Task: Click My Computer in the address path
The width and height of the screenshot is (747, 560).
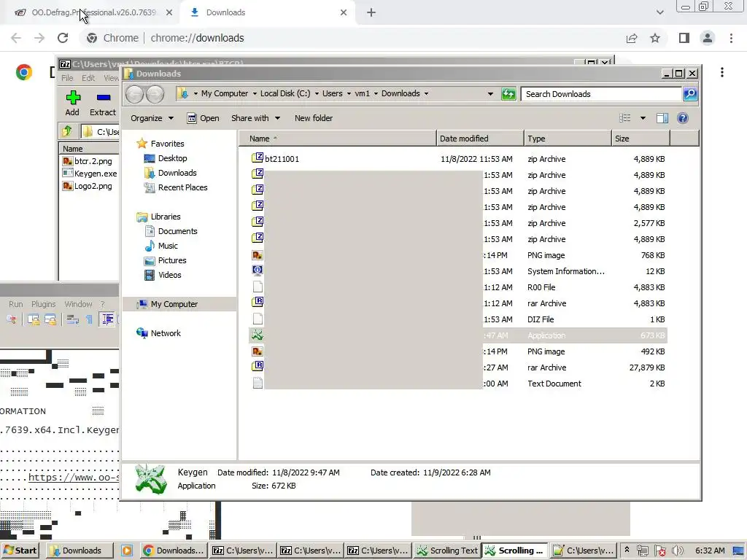Action: (x=225, y=93)
